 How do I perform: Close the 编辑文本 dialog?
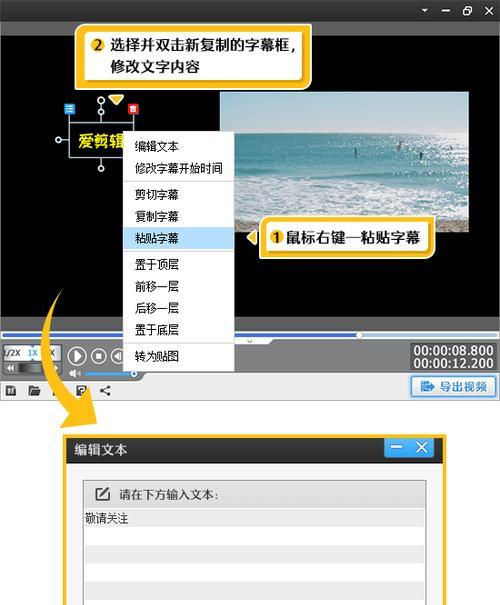(422, 448)
